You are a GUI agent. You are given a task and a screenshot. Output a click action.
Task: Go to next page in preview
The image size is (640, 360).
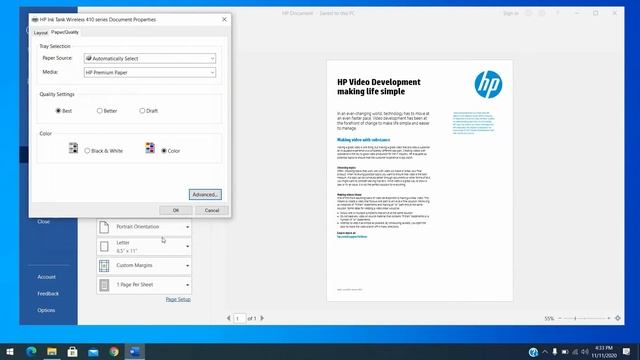(262, 318)
